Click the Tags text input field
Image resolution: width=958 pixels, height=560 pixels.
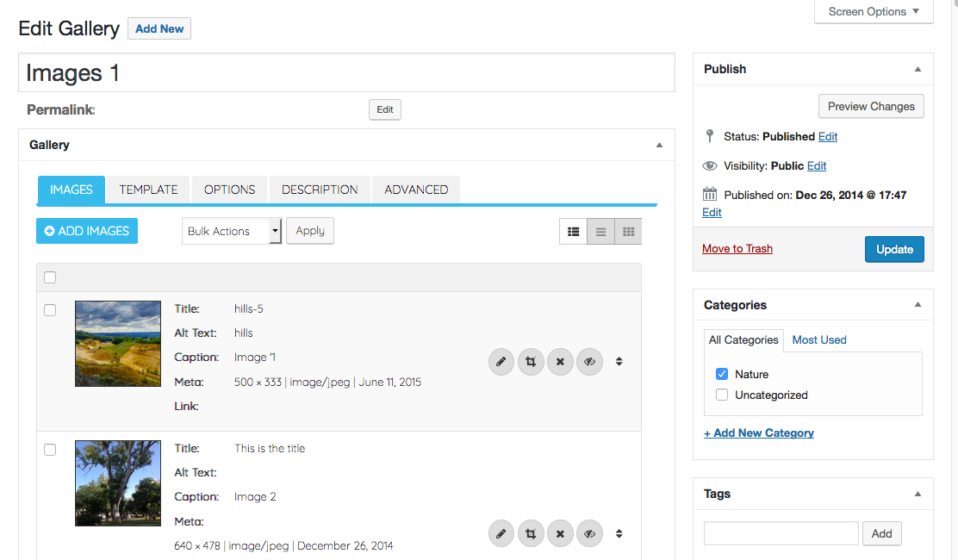pyautogui.click(x=781, y=533)
